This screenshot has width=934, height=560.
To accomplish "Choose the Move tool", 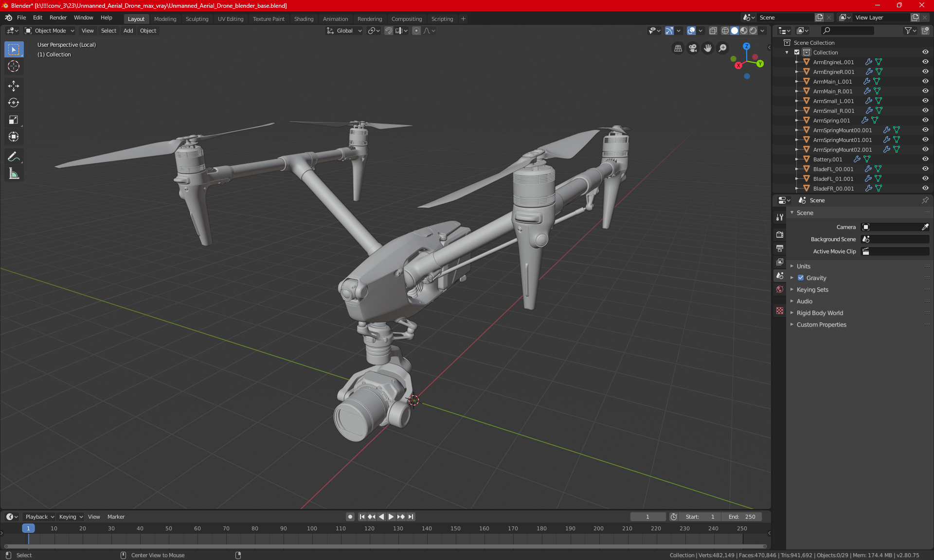I will (x=14, y=86).
